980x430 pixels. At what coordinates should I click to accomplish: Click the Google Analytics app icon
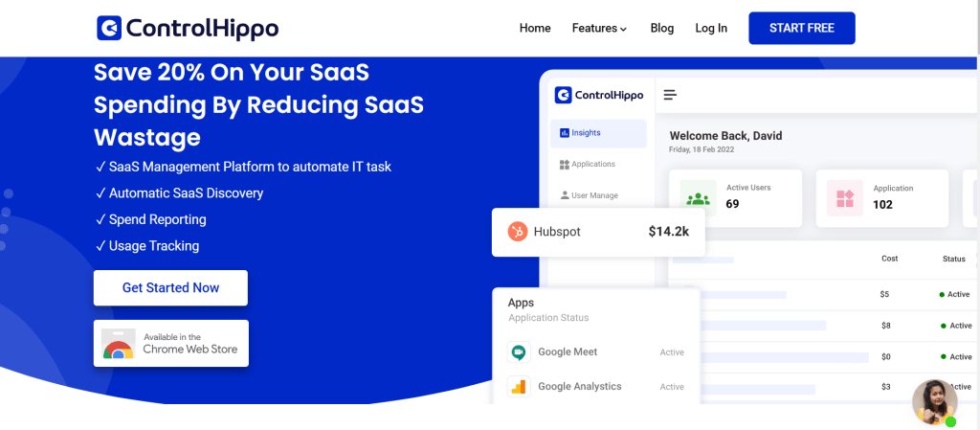tap(519, 387)
